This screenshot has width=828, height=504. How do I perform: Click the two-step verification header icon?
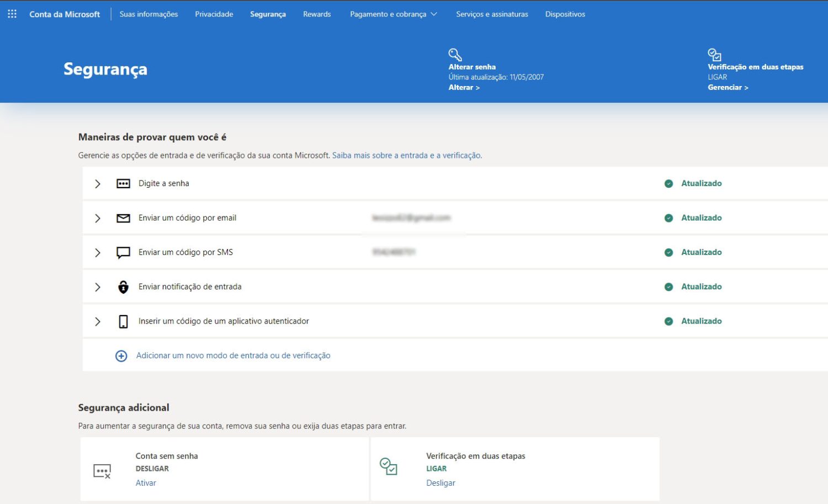pos(714,55)
